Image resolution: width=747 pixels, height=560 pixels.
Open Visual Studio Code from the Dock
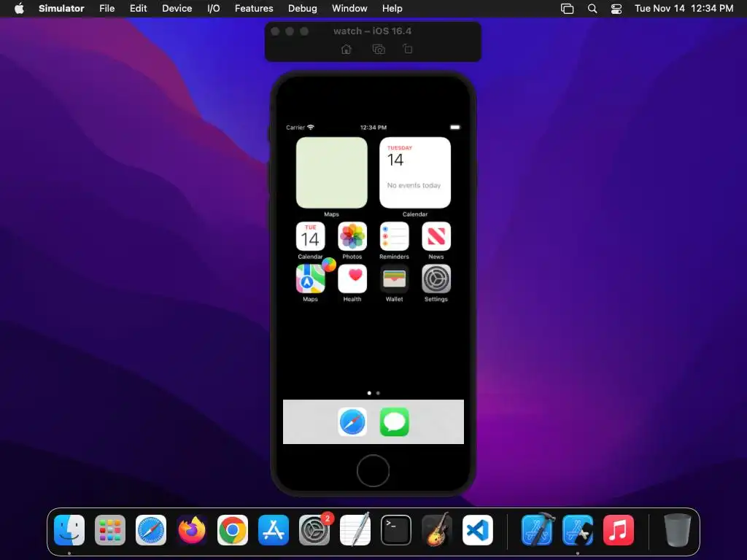tap(477, 530)
